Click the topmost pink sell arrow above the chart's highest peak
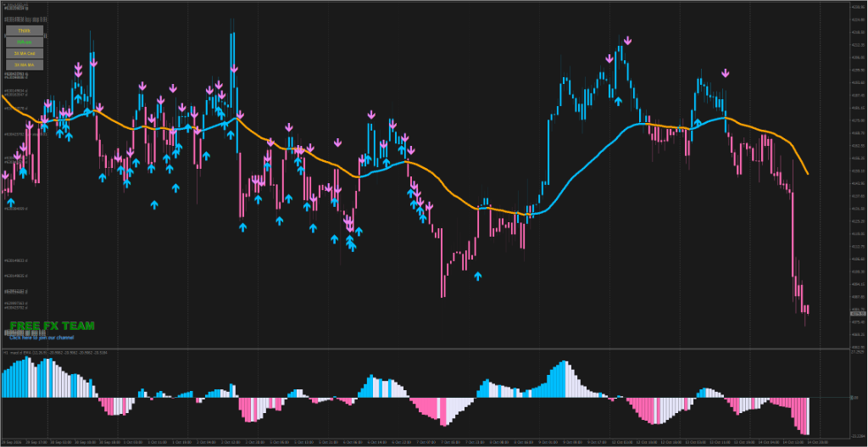The width and height of the screenshot is (868, 447). coord(628,41)
